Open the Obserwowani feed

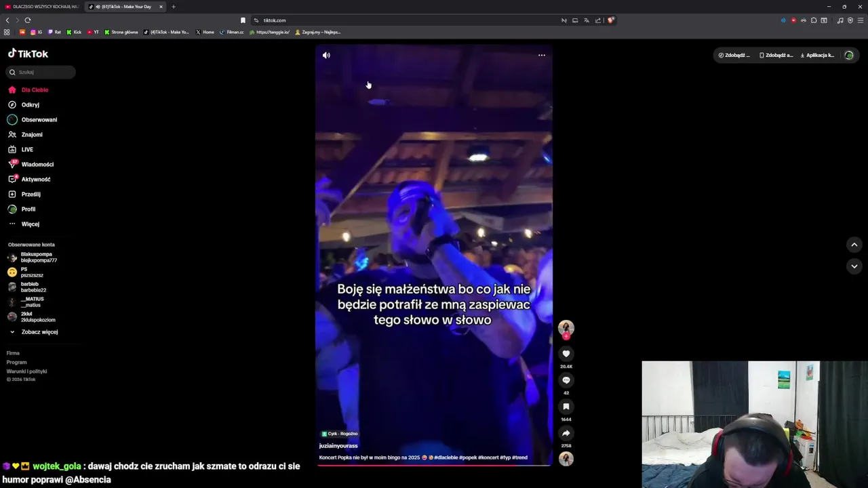coord(33,119)
